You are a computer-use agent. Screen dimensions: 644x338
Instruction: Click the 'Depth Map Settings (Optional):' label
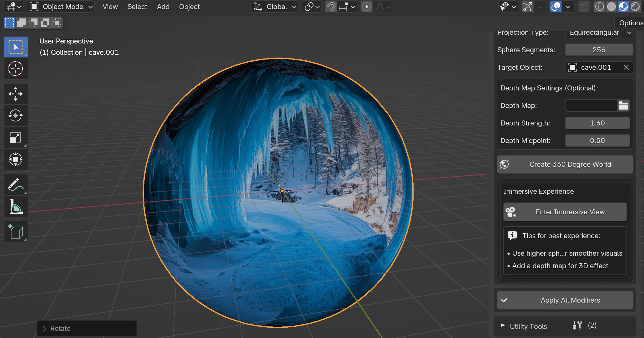click(x=549, y=88)
